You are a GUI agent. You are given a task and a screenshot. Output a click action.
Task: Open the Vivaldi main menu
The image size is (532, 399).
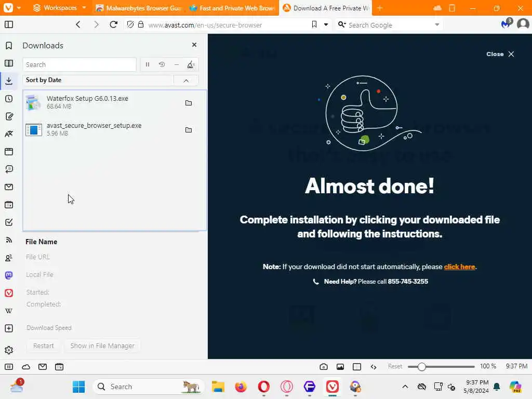(x=11, y=7)
